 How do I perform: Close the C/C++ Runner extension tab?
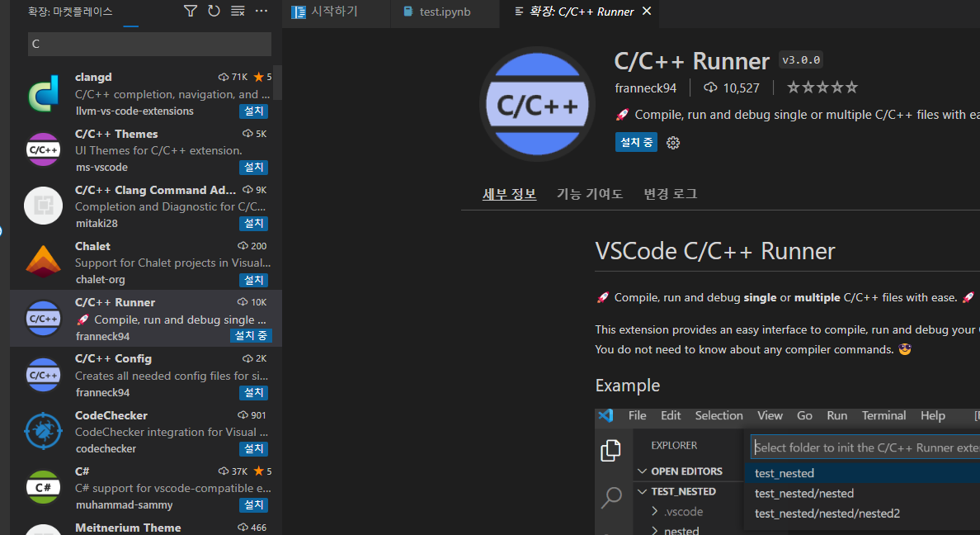647,12
